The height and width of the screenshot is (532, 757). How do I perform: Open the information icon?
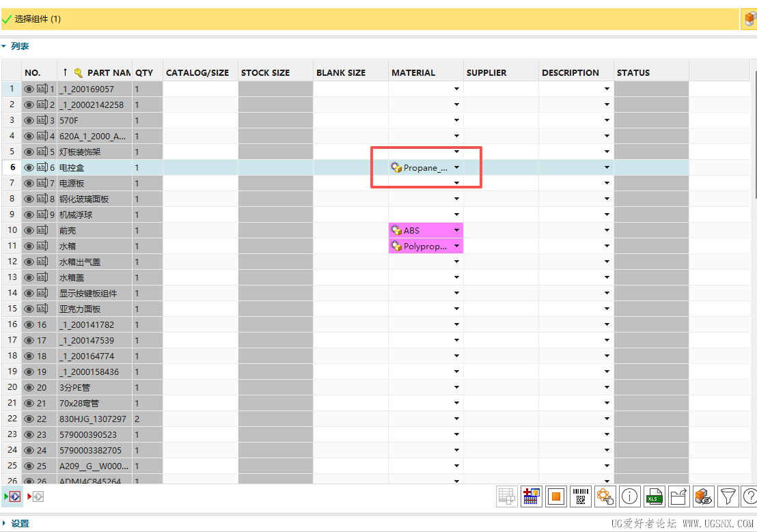pyautogui.click(x=629, y=496)
